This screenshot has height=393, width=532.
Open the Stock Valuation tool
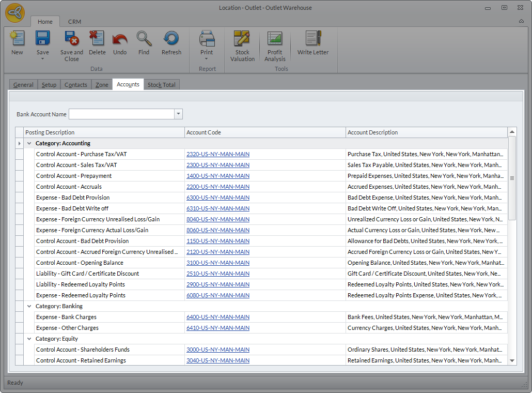click(242, 39)
